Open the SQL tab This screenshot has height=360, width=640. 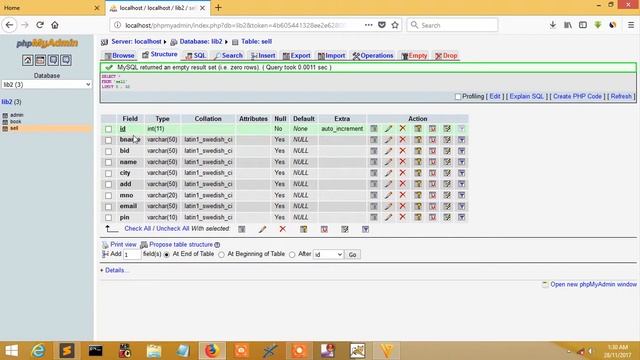pos(196,56)
